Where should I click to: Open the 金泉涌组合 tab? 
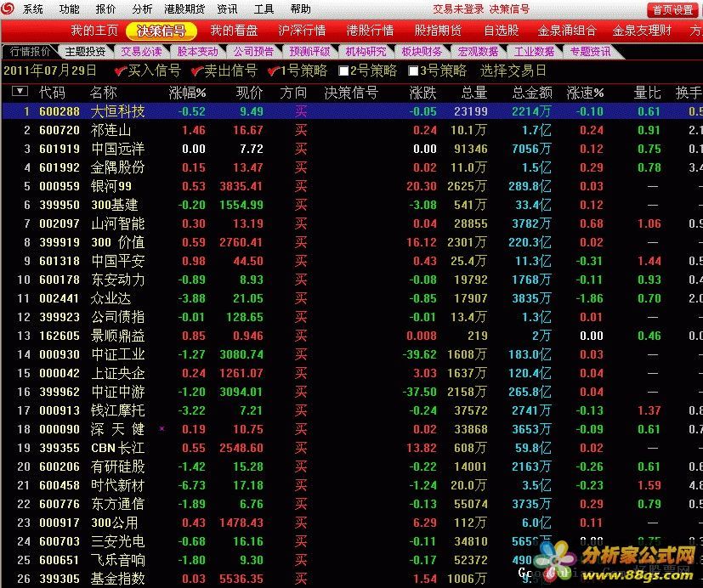point(567,31)
